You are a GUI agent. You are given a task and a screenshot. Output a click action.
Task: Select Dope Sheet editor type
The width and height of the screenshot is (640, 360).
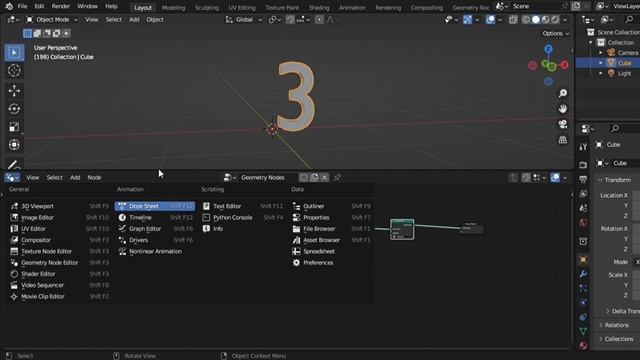[155, 206]
